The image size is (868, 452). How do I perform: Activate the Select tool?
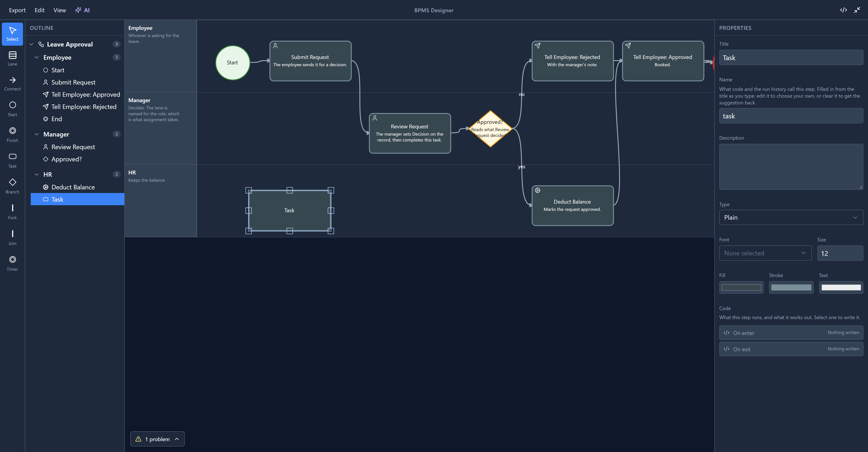click(12, 34)
